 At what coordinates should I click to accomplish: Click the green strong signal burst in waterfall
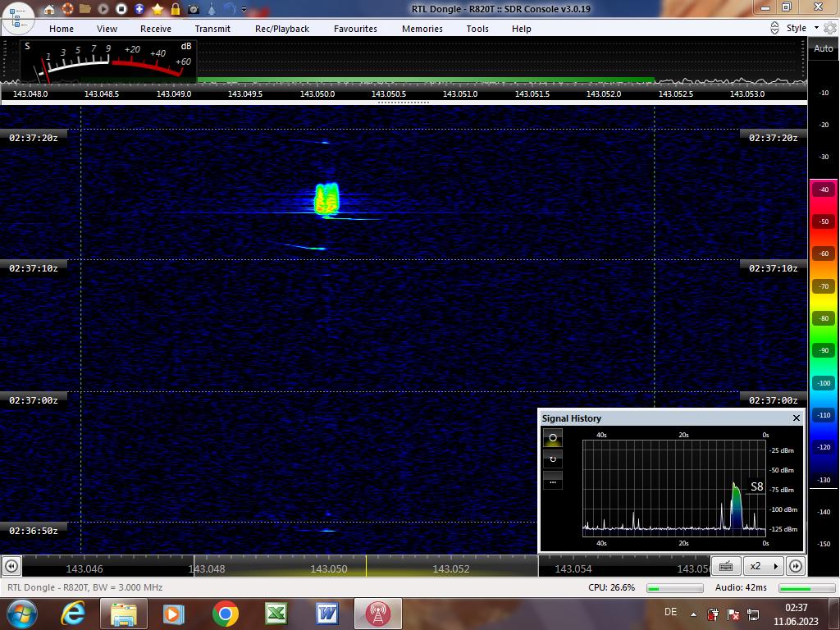326,199
